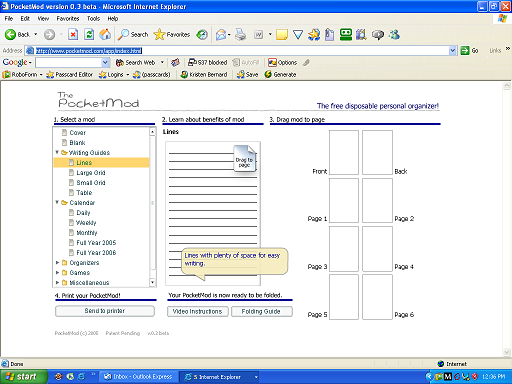Click the Mail envelope icon
The image size is (512, 384).
[x=221, y=34]
